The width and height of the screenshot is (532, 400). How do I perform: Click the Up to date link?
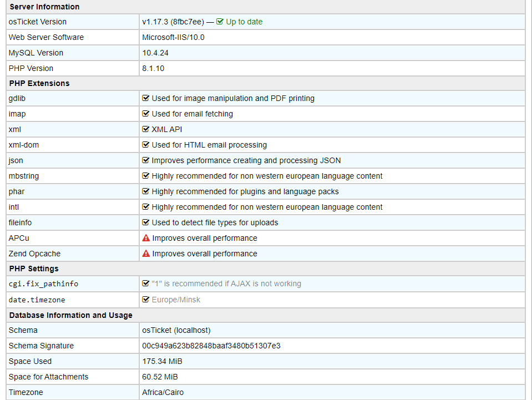pos(244,22)
